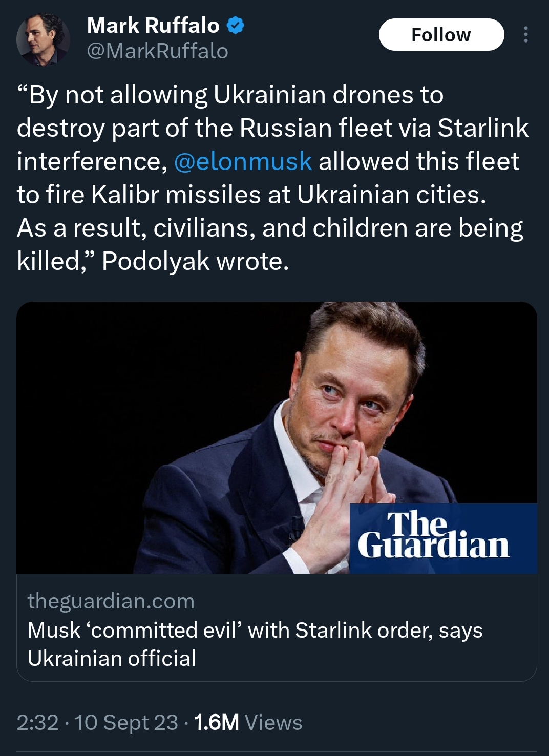Click the "Kalibr missiles" line of the tweet
This screenshot has height=756, width=549.
[251, 195]
